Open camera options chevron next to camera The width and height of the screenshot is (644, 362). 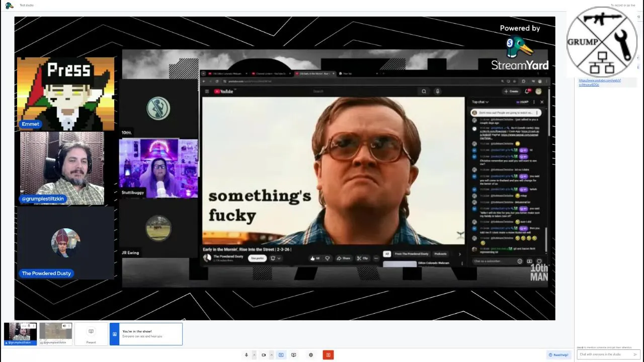[271, 355]
